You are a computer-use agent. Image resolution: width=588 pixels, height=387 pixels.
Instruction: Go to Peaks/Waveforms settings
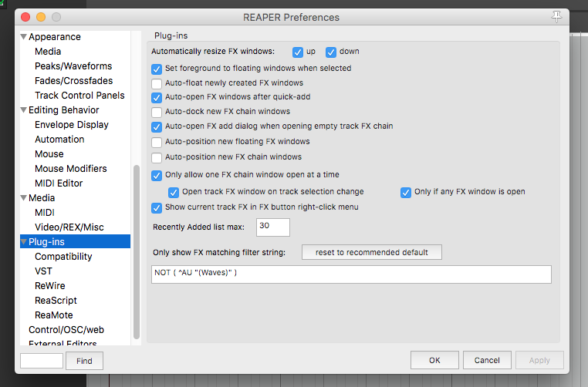(x=73, y=66)
